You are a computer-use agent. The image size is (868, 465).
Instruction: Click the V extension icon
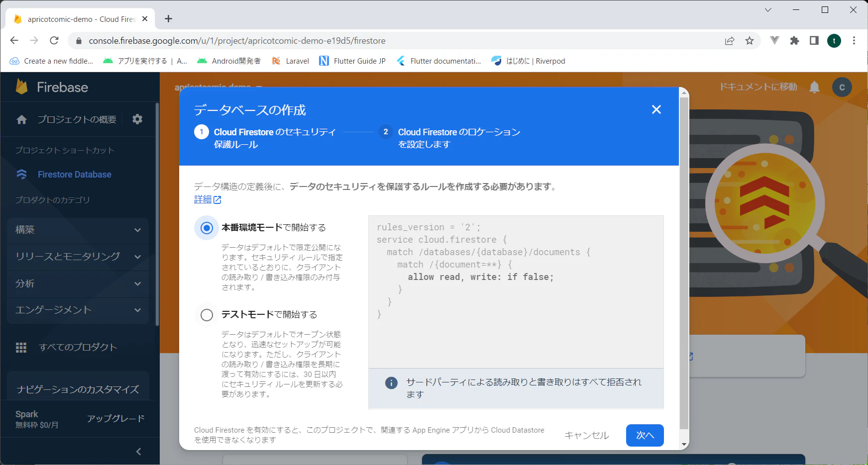click(x=774, y=41)
